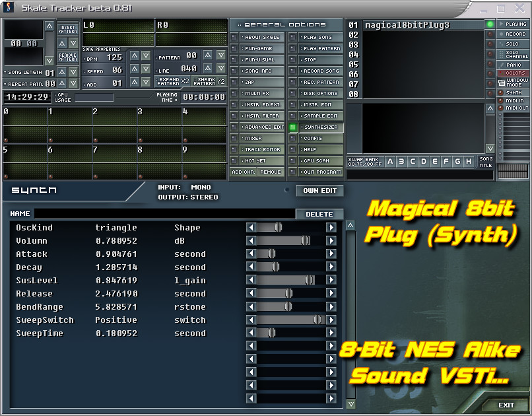Click the Insert Pattern button
Viewport: 532px width, 416px height.
point(68,29)
